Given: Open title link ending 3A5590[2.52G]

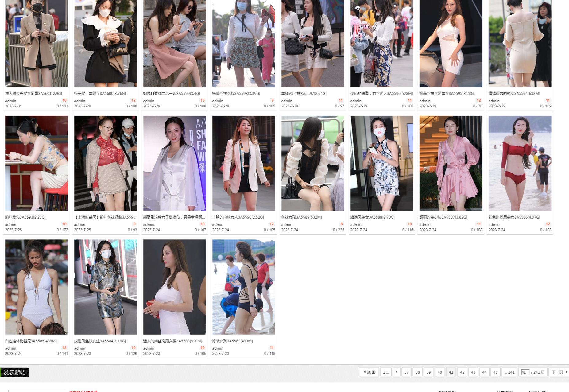Looking at the screenshot, I should [x=238, y=217].
